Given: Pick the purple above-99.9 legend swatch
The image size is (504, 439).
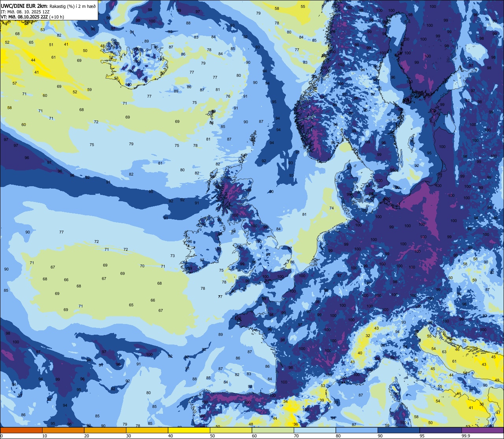Looking at the screenshot, I should [x=482, y=430].
